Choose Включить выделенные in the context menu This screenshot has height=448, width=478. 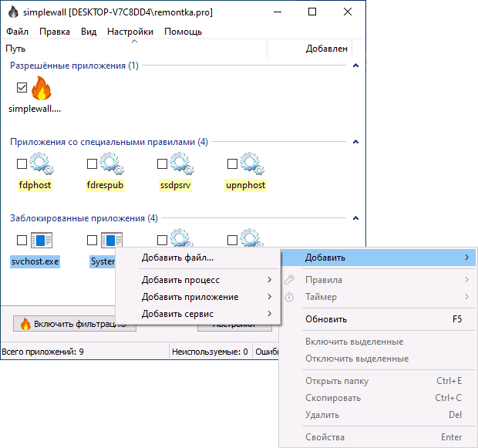point(378,342)
